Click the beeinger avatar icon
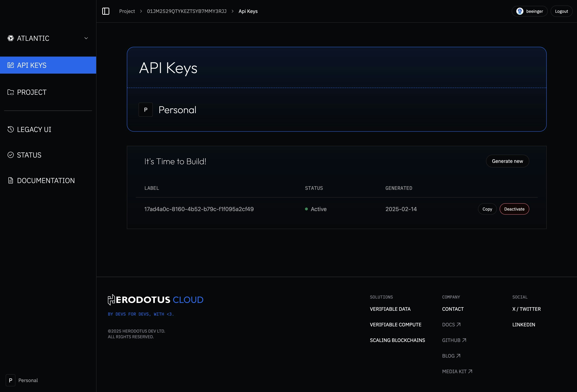The width and height of the screenshot is (577, 392). [520, 11]
